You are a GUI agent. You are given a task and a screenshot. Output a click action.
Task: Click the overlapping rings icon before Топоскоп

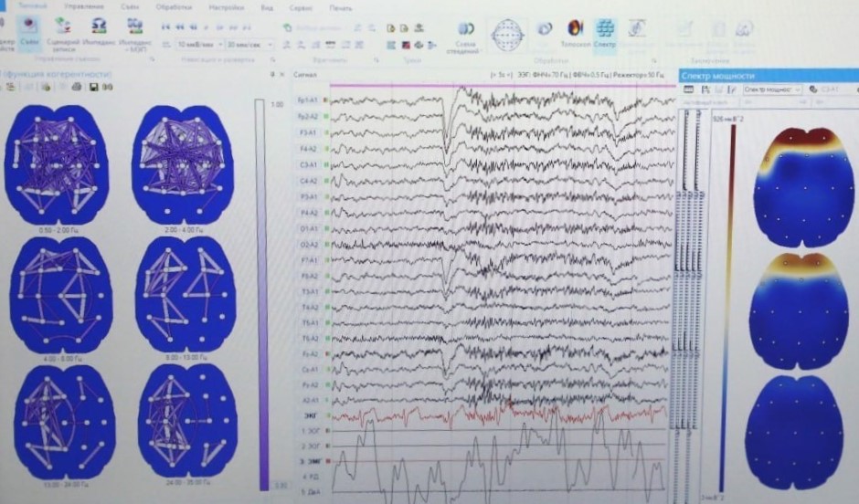pyautogui.click(x=544, y=28)
